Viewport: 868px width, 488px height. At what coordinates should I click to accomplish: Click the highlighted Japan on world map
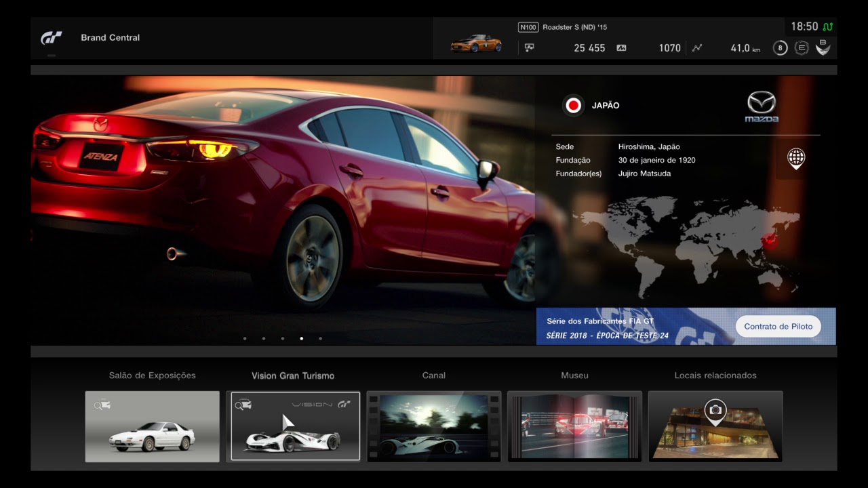click(x=770, y=241)
